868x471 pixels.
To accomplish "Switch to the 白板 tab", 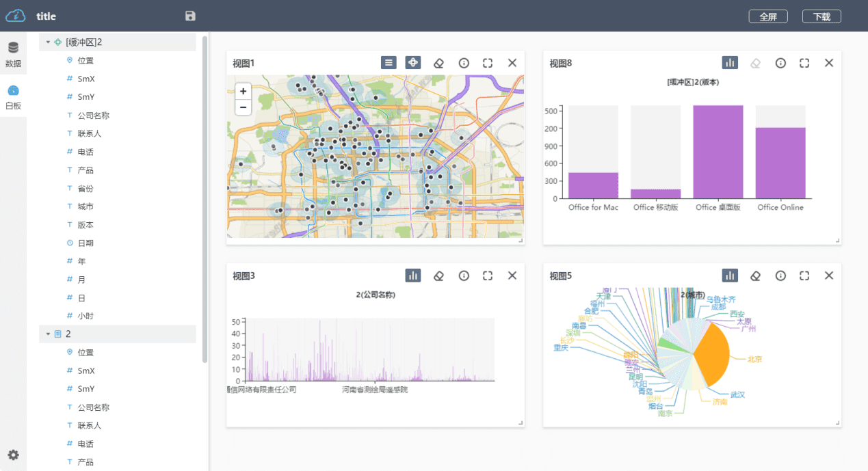I will (x=13, y=98).
